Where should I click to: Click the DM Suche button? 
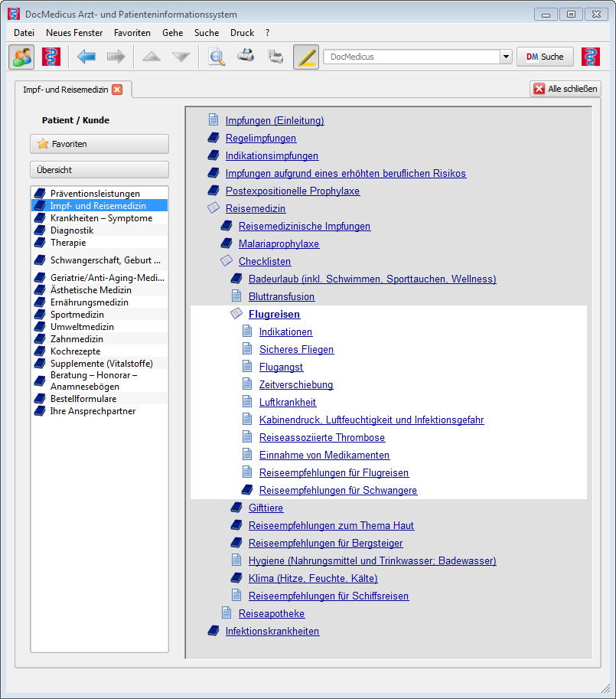point(545,57)
